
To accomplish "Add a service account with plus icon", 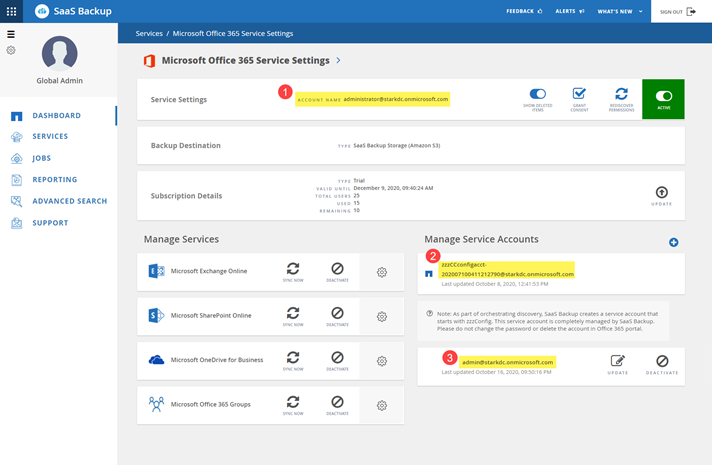I will click(673, 242).
